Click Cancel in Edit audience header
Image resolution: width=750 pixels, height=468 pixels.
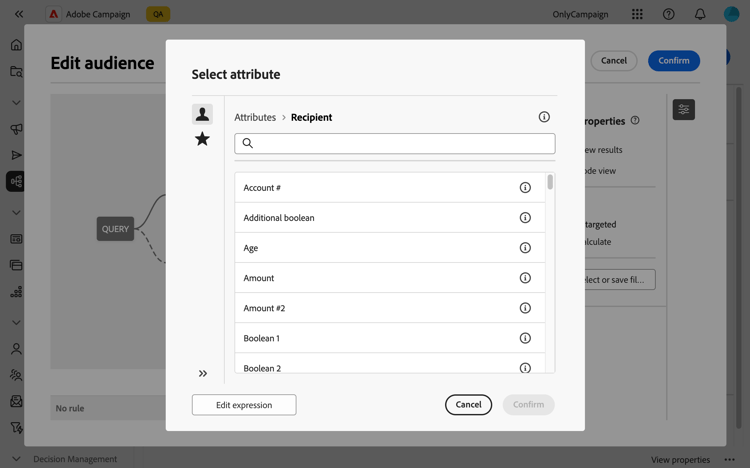(614, 61)
